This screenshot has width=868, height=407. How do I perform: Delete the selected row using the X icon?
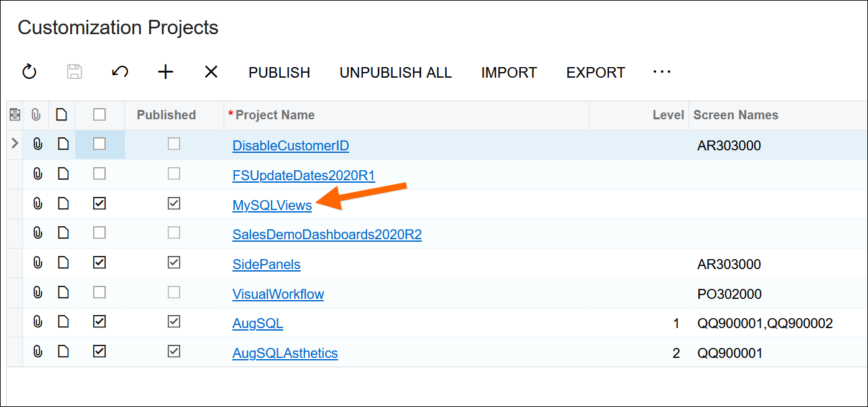[x=211, y=71]
